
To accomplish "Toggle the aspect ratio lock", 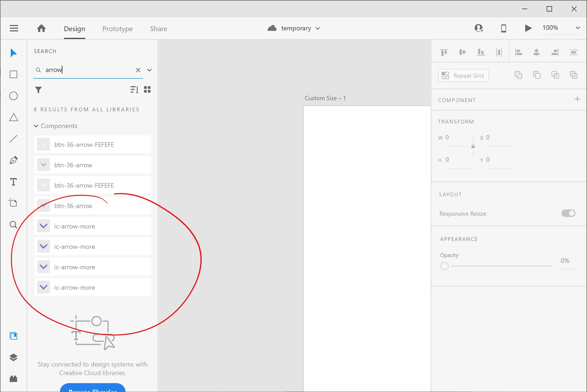I will click(473, 146).
